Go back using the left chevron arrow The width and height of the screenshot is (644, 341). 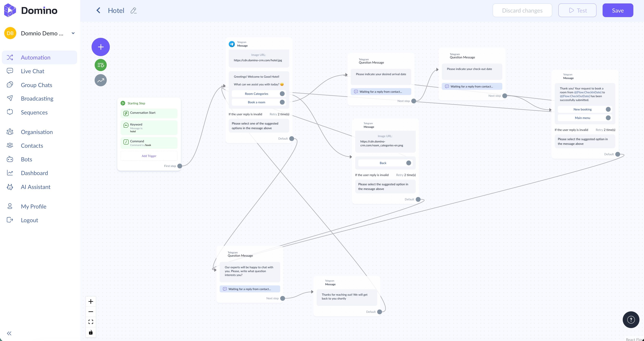click(x=98, y=10)
